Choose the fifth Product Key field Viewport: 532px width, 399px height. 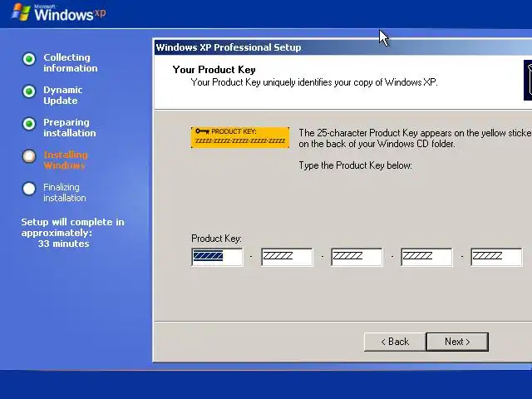click(x=497, y=257)
